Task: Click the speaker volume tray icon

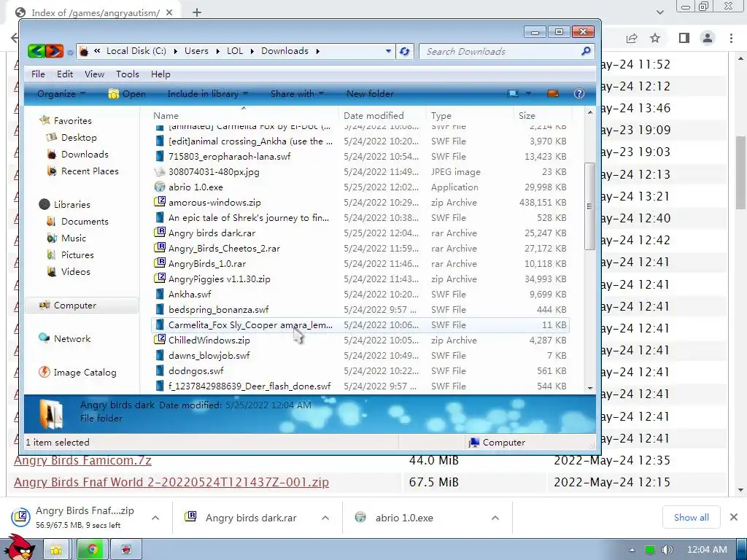Action: point(667,550)
